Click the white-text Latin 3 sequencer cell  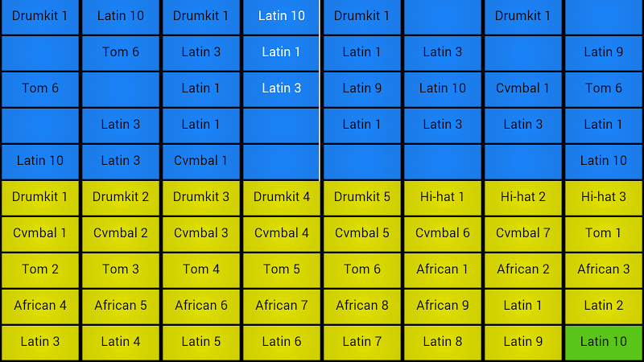(281, 88)
